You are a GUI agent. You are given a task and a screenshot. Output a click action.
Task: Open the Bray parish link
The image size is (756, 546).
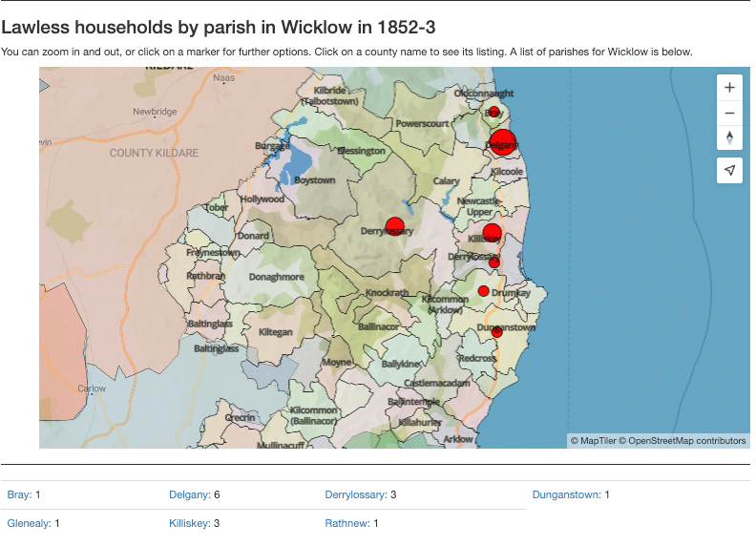click(x=18, y=494)
